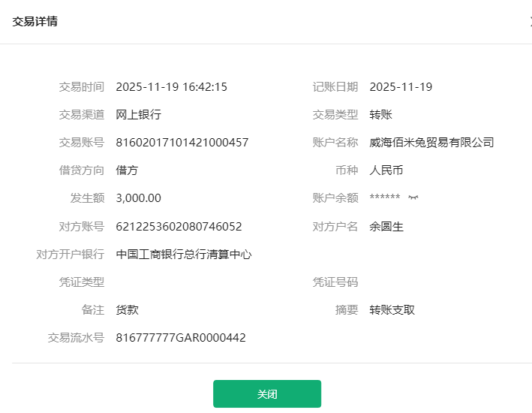Click the 交易详情 dialog title
This screenshot has width=532, height=413.
point(35,22)
